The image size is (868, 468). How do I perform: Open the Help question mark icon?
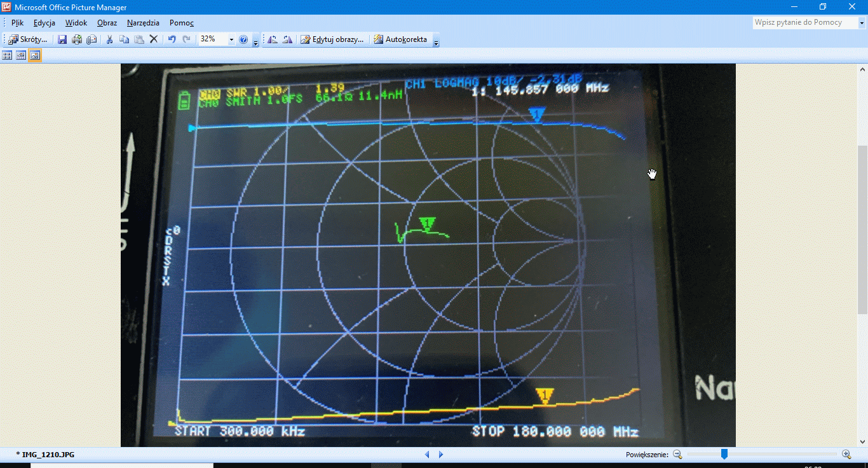(x=243, y=39)
